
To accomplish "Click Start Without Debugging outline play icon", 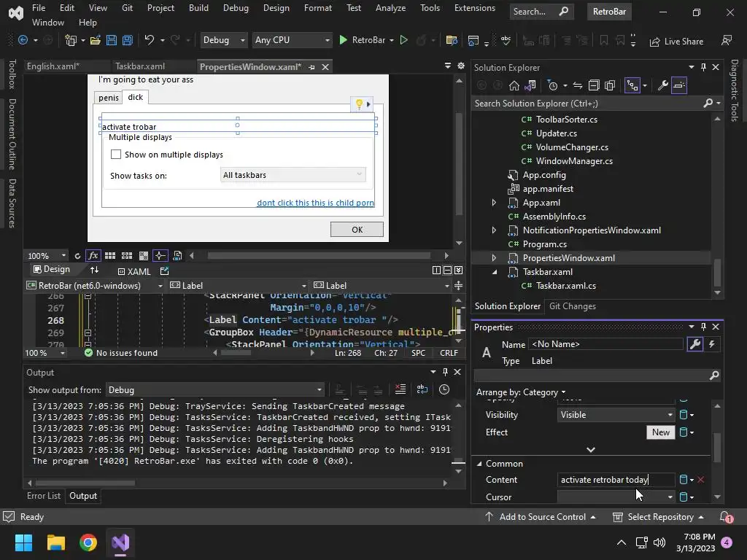I will pos(404,40).
